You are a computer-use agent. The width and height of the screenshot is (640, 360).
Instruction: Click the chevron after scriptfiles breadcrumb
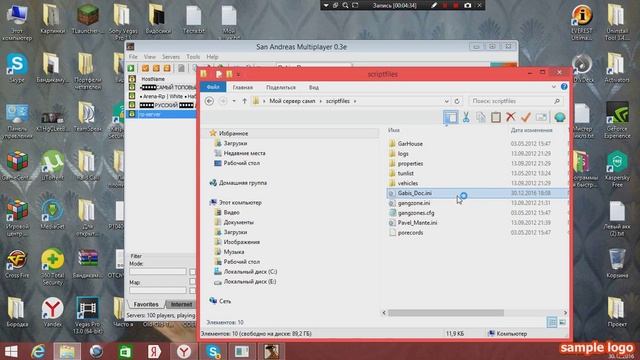pyautogui.click(x=355, y=101)
